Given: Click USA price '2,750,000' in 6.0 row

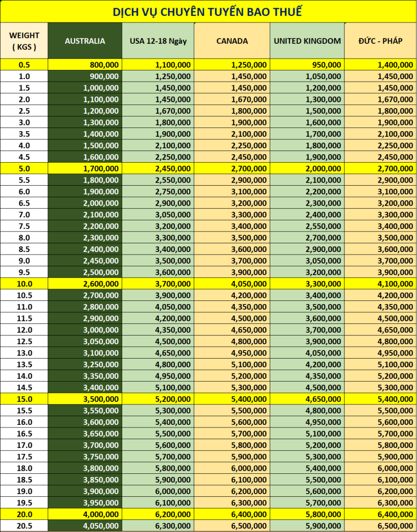Looking at the screenshot, I should pos(158,191).
